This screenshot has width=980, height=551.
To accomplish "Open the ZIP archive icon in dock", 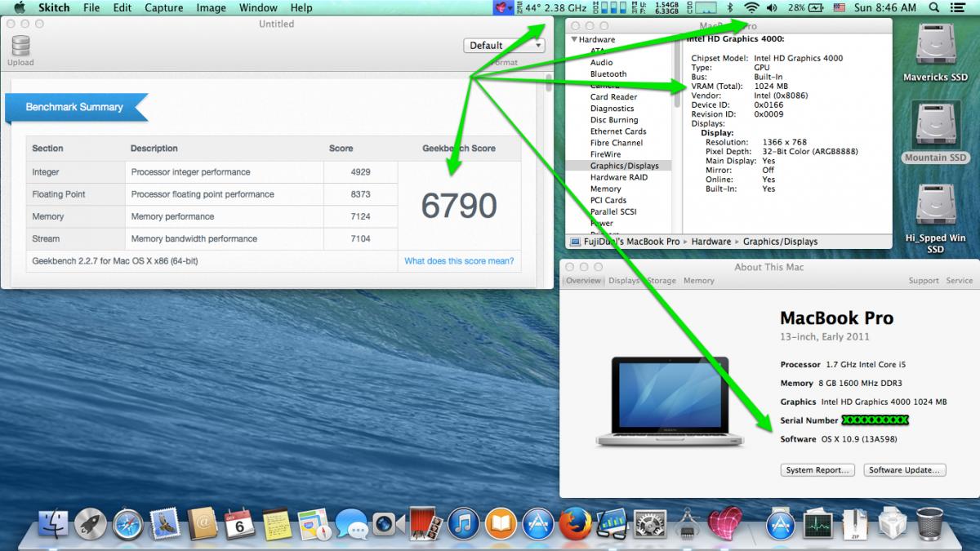I will pos(854,523).
